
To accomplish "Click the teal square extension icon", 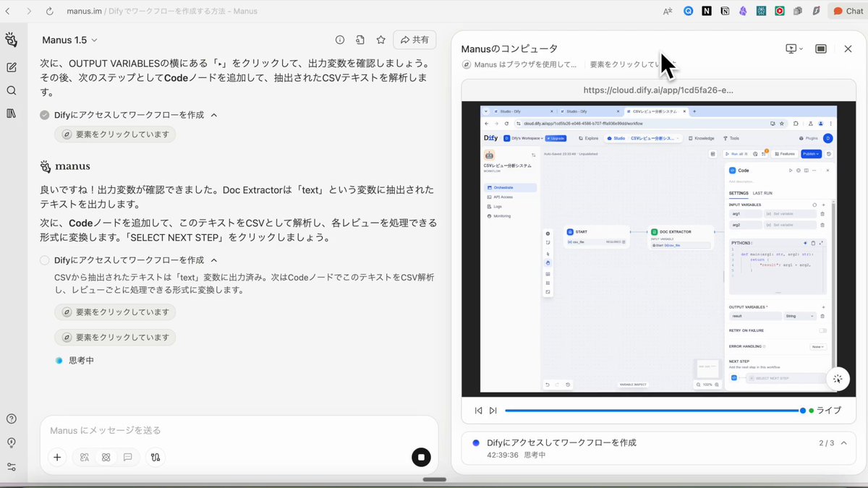I will coord(762,12).
